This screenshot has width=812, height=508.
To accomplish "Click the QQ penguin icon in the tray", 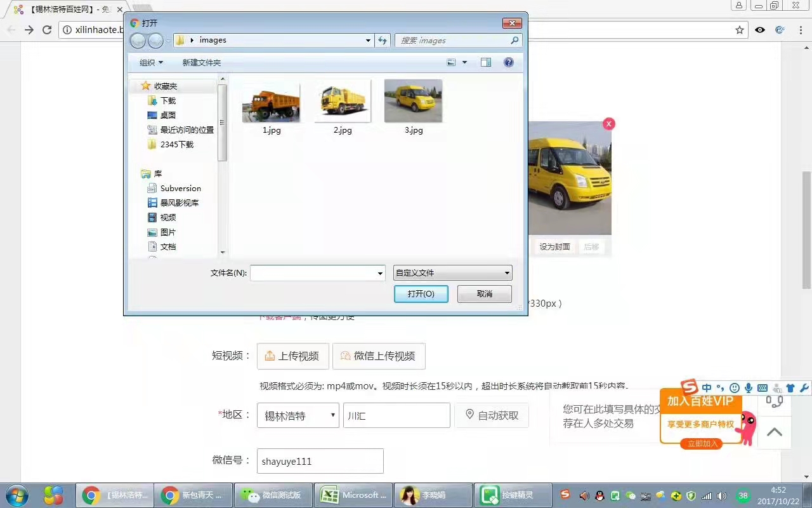I will tap(599, 495).
